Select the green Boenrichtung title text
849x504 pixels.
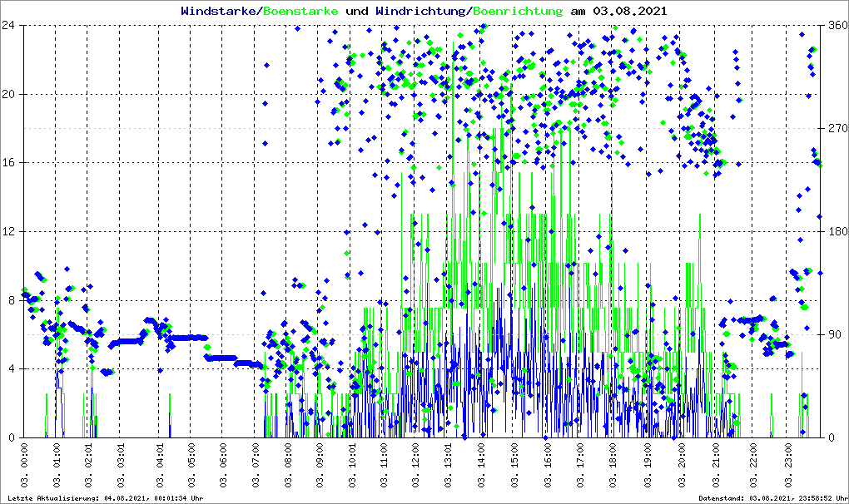(519, 12)
